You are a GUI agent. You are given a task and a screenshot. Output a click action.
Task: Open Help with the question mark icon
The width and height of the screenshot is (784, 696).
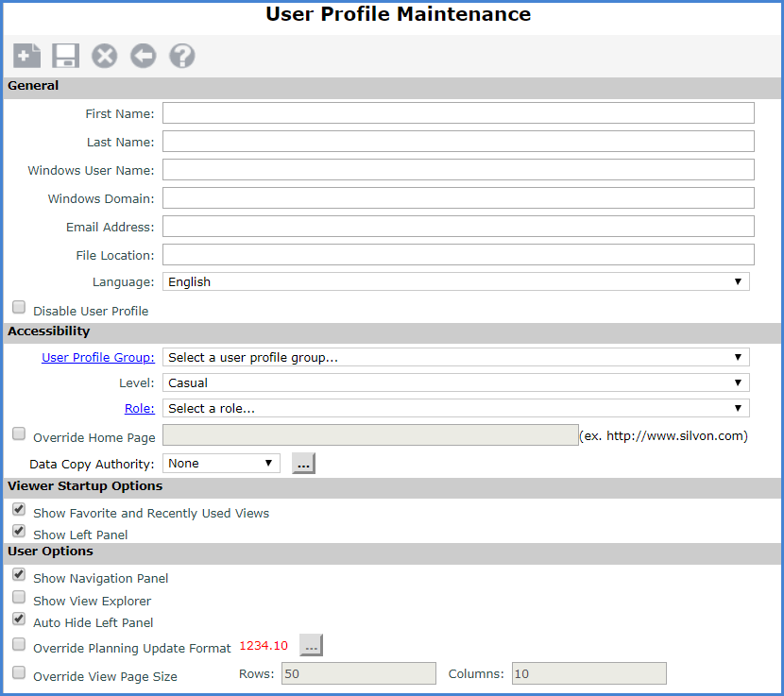coord(181,56)
